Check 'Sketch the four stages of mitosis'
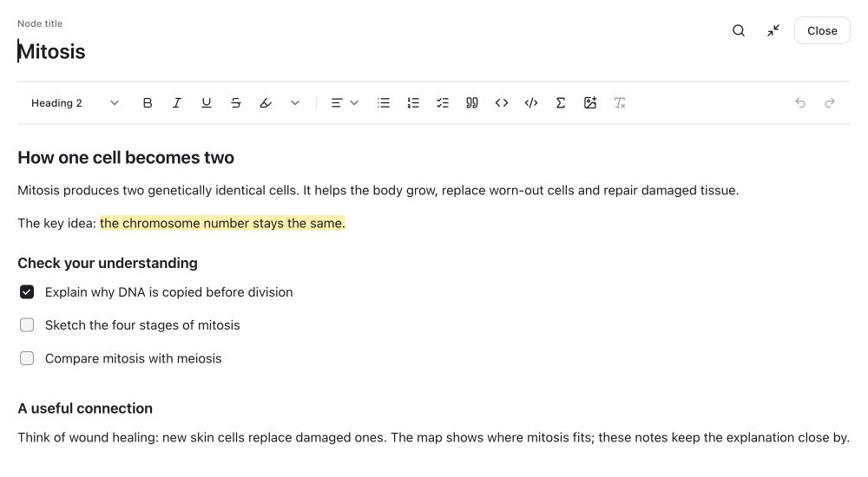This screenshot has height=477, width=868. coord(27,325)
